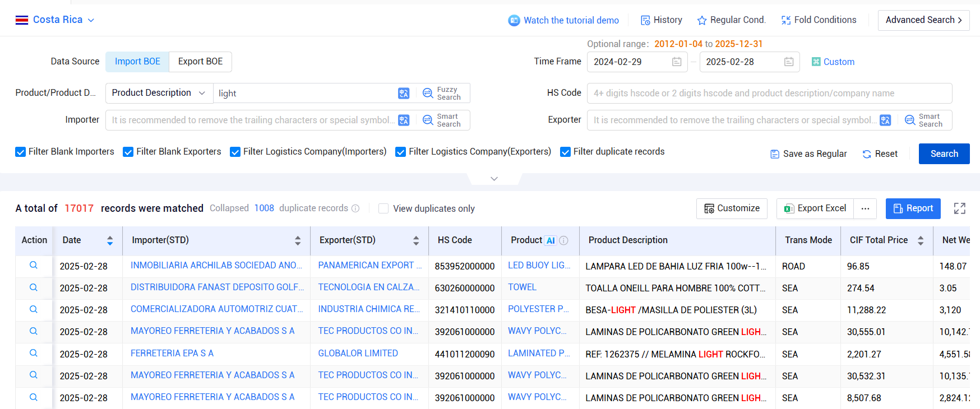Uncheck Filter Blank Importers
The image size is (980, 409).
click(x=21, y=152)
